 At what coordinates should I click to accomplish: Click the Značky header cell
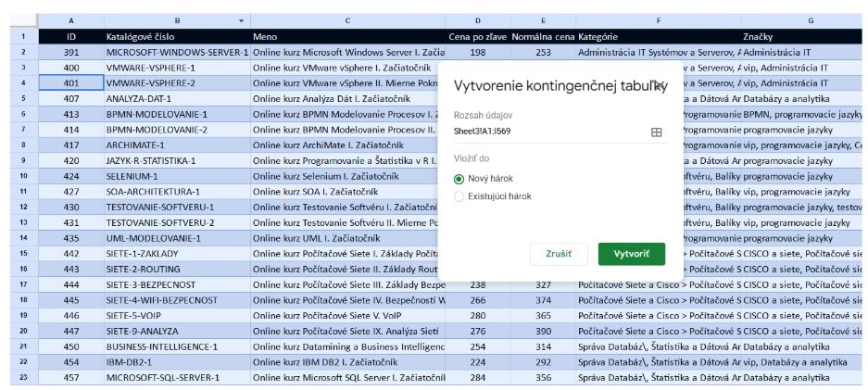(802, 36)
